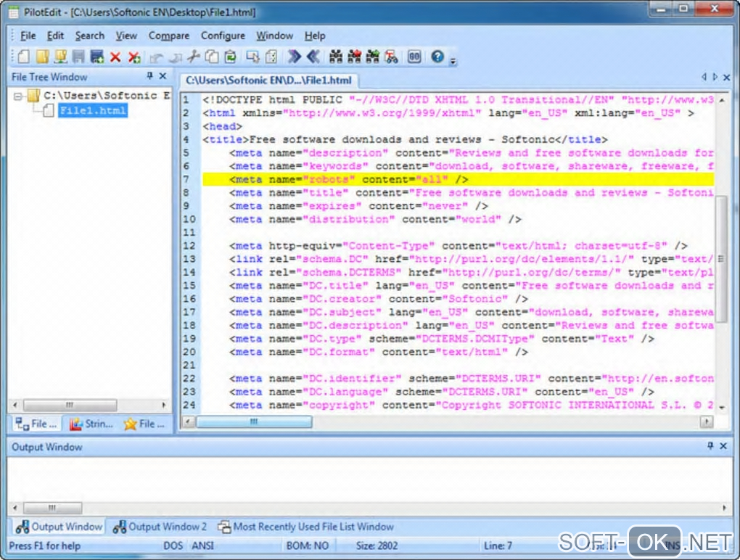Open help with the blue question mark icon
This screenshot has height=560, width=740.
(437, 57)
